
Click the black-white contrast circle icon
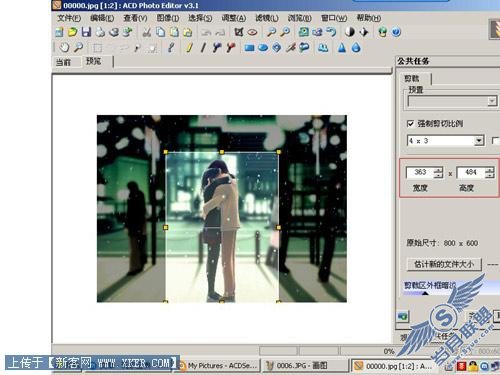[x=349, y=32]
